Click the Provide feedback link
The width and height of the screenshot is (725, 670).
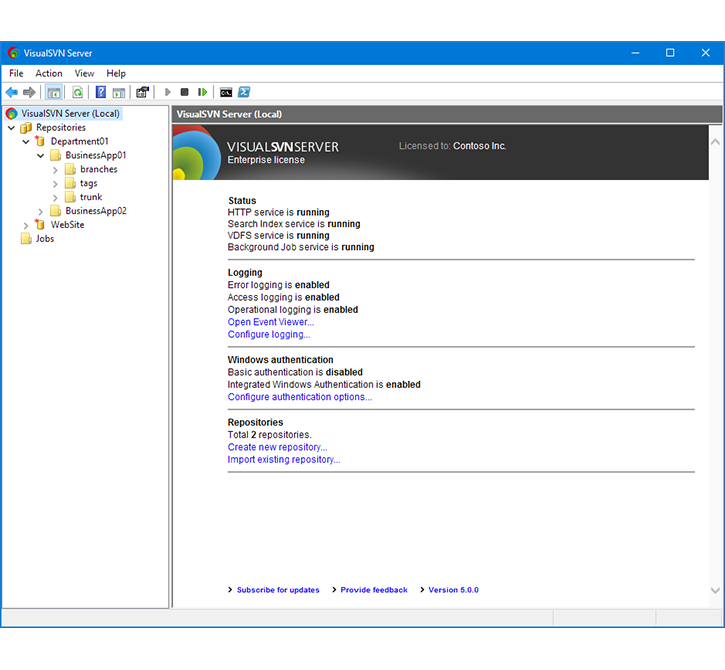(374, 590)
